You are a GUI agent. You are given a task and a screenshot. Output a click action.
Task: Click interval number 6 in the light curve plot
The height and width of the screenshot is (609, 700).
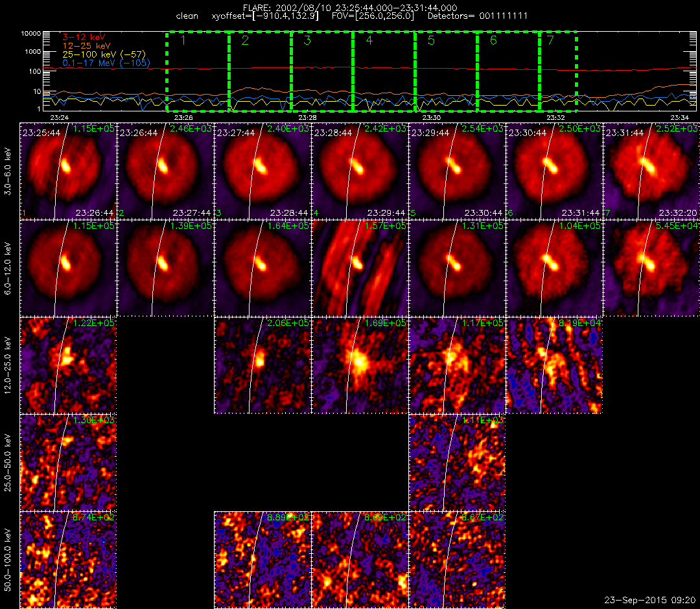tap(493, 40)
